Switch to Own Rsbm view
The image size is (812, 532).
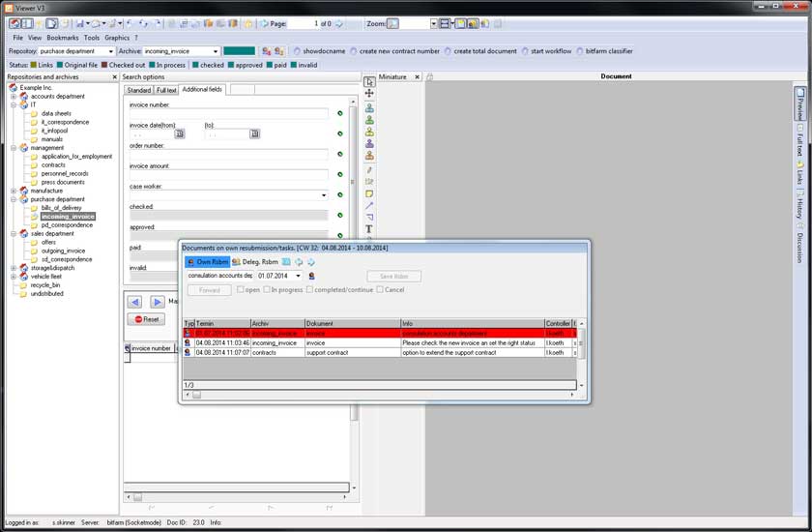point(207,262)
